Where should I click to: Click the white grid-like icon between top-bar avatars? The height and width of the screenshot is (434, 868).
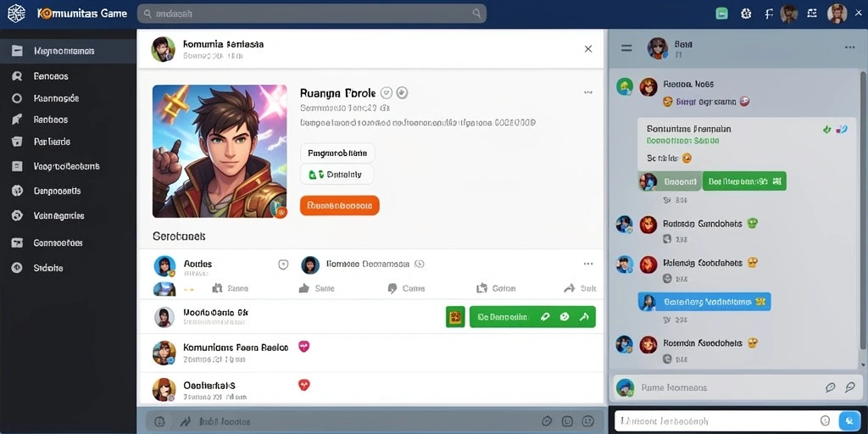[x=812, y=14]
